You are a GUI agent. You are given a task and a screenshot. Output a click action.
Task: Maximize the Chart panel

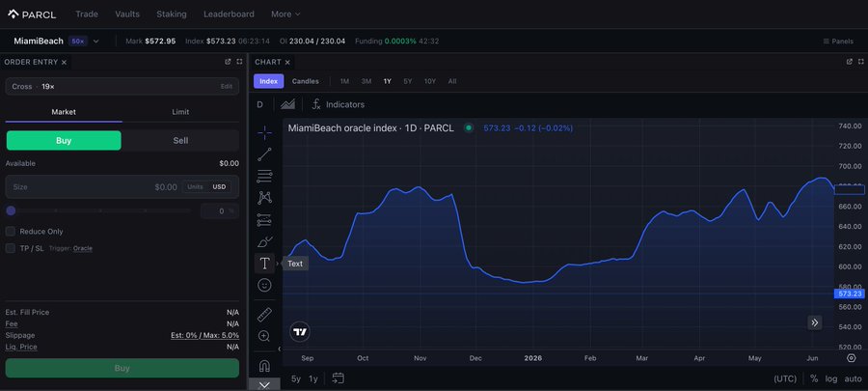[x=861, y=62]
